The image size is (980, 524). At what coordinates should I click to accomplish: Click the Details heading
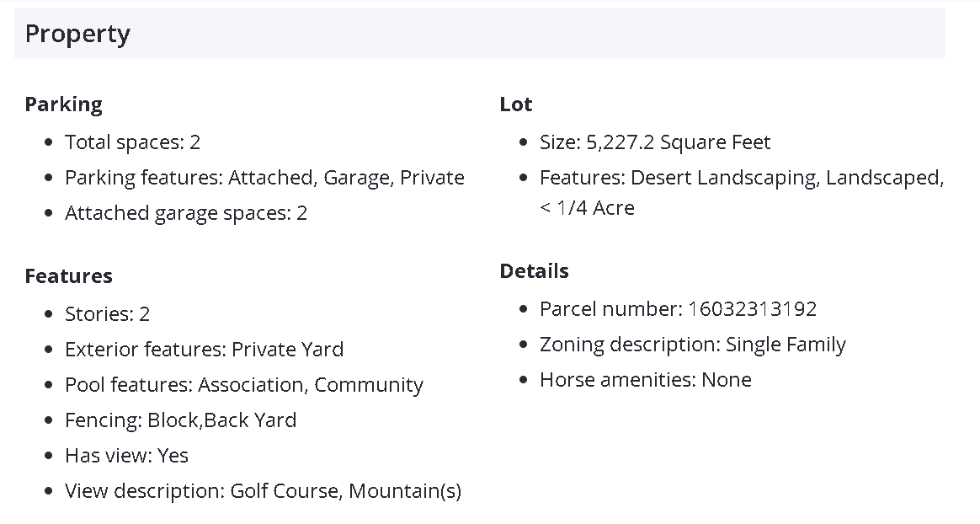click(x=534, y=271)
